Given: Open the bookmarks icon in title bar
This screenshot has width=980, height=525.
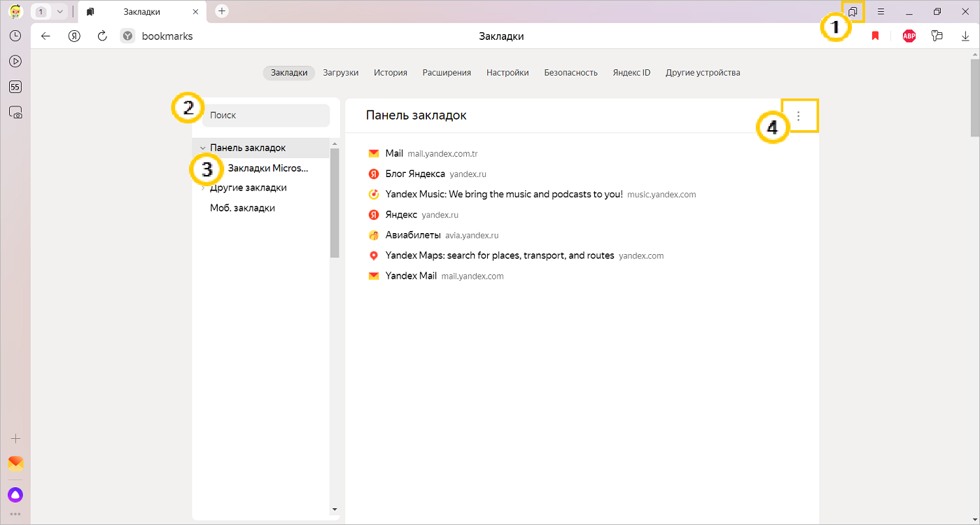Looking at the screenshot, I should (853, 12).
